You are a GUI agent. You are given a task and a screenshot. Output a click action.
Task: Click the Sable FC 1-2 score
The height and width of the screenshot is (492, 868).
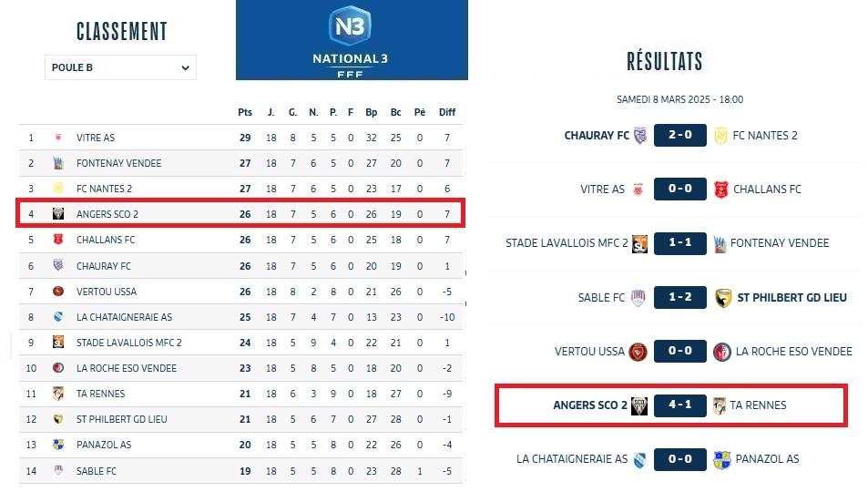(679, 297)
